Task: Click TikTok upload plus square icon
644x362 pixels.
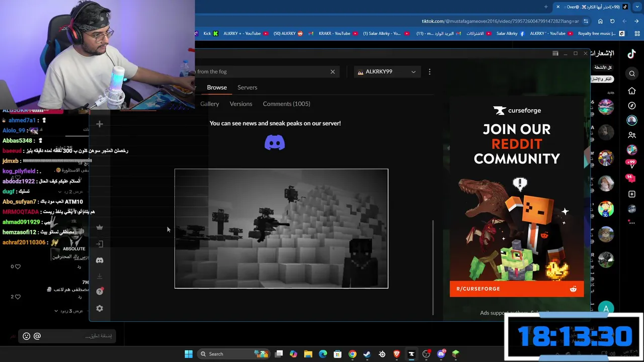Action: click(632, 194)
